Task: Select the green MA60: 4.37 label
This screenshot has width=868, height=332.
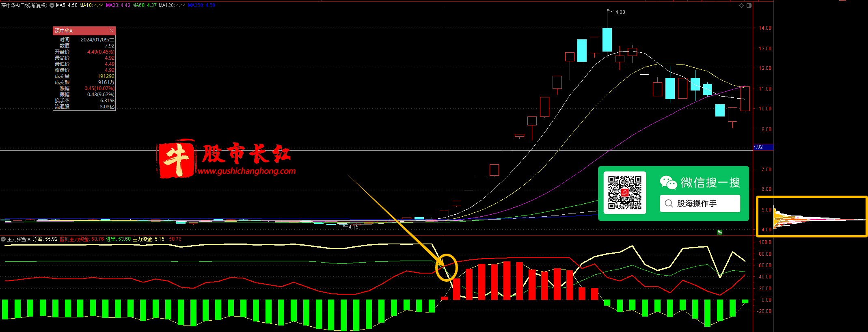Action: (x=144, y=5)
